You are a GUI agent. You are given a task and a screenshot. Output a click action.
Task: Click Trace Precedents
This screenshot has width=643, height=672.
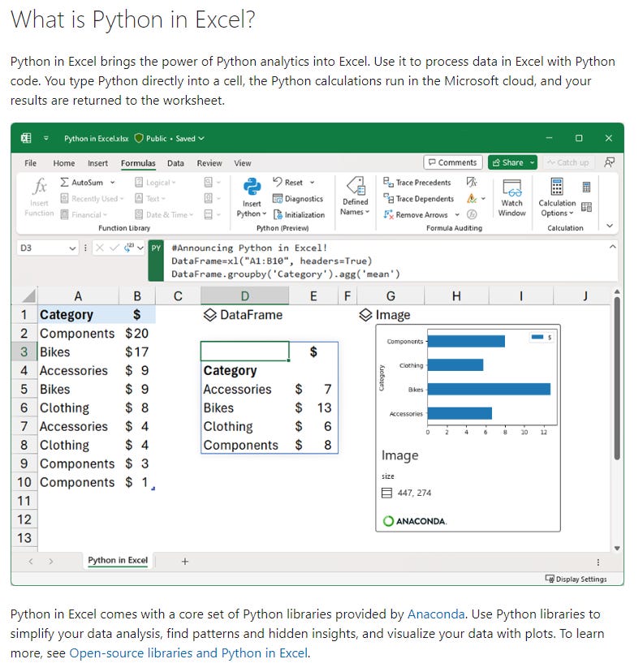point(416,182)
